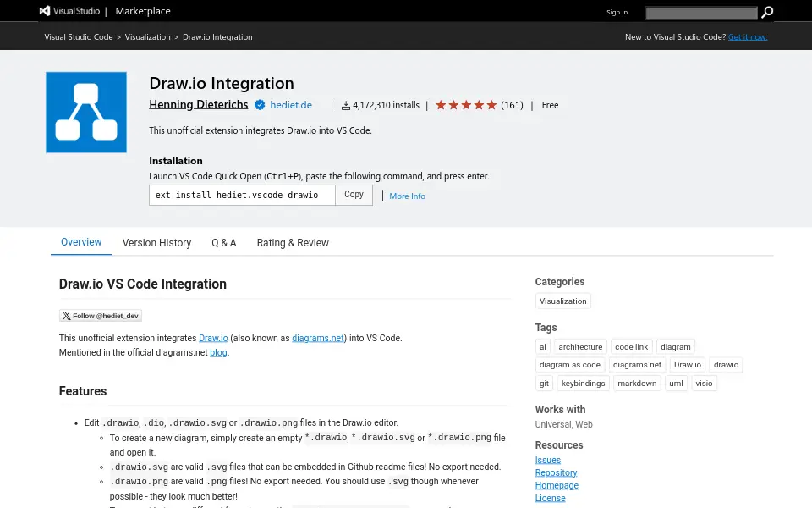The height and width of the screenshot is (508, 812).
Task: Click the search magnifier icon
Action: click(x=767, y=12)
